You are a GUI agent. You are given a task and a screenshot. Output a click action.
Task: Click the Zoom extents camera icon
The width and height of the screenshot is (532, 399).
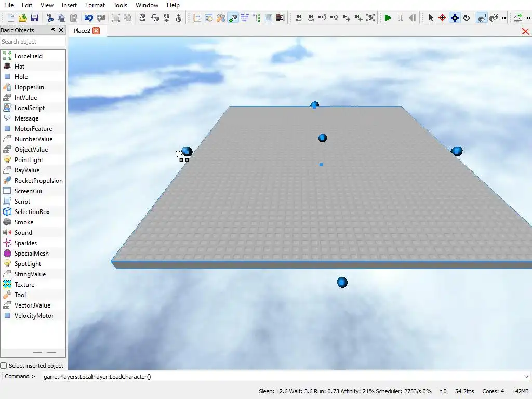pos(370,18)
